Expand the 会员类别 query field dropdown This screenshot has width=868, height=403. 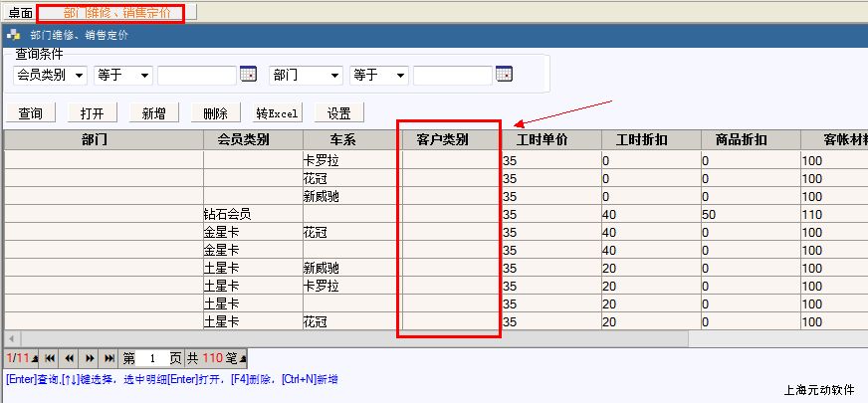click(x=81, y=76)
